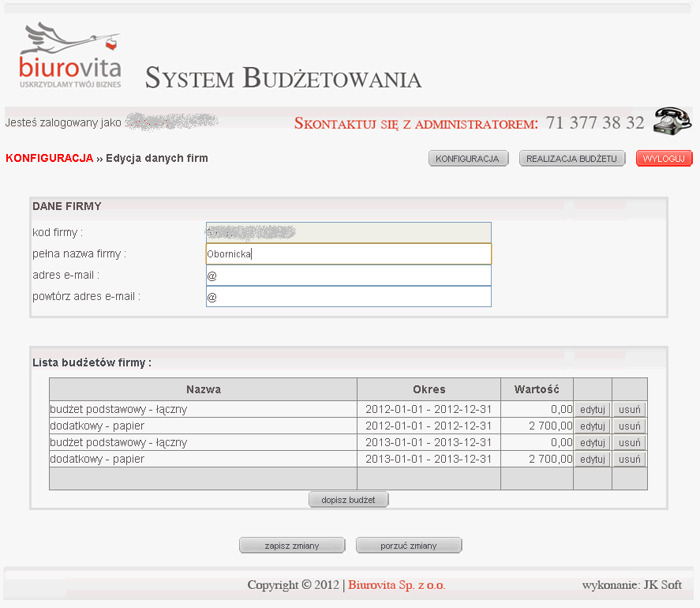Edit 2012 dodatkowy - papier budget
700x608 pixels.
coord(592,426)
